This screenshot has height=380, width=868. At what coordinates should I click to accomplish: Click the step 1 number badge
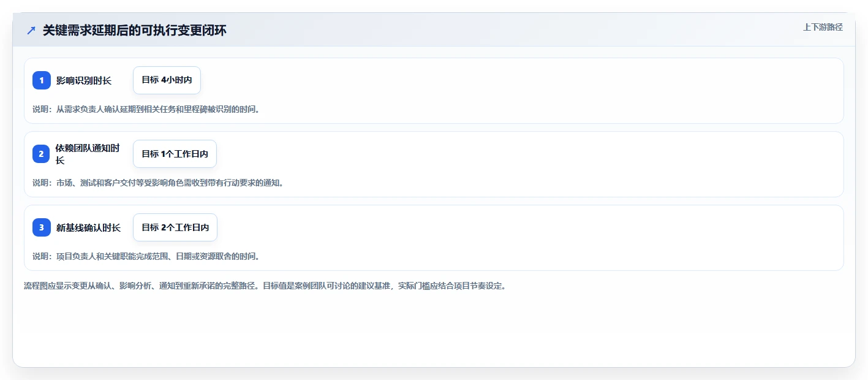(x=42, y=80)
